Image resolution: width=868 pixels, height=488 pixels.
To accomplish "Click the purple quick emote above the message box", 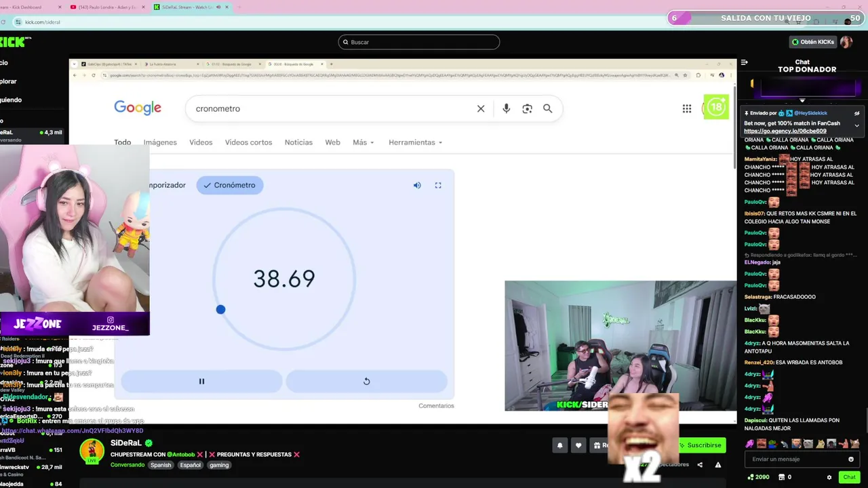I will (750, 443).
